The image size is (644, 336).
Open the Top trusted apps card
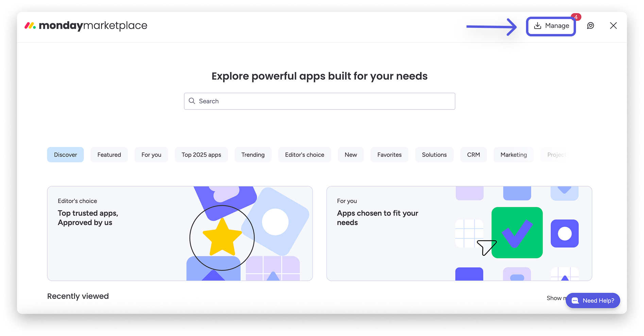click(180, 233)
